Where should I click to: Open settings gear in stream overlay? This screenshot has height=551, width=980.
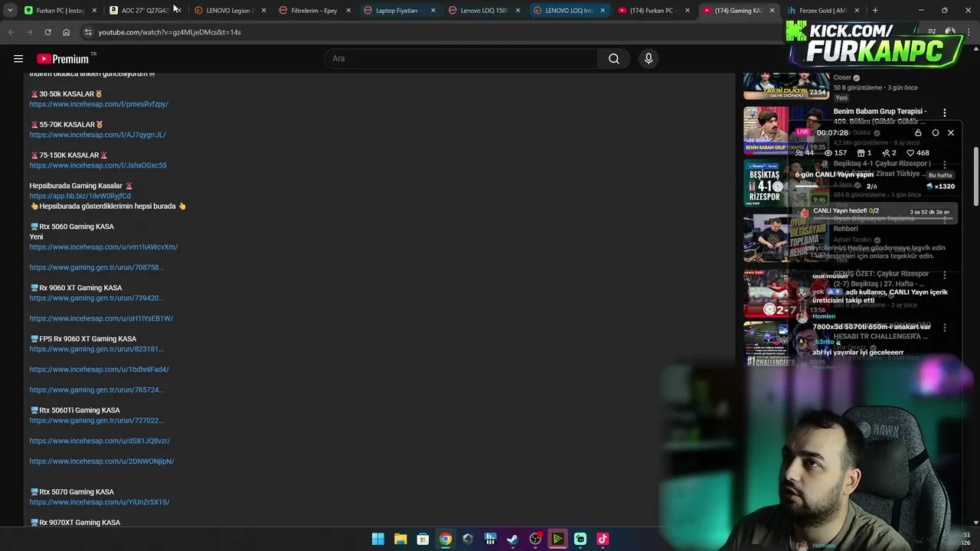pos(935,132)
